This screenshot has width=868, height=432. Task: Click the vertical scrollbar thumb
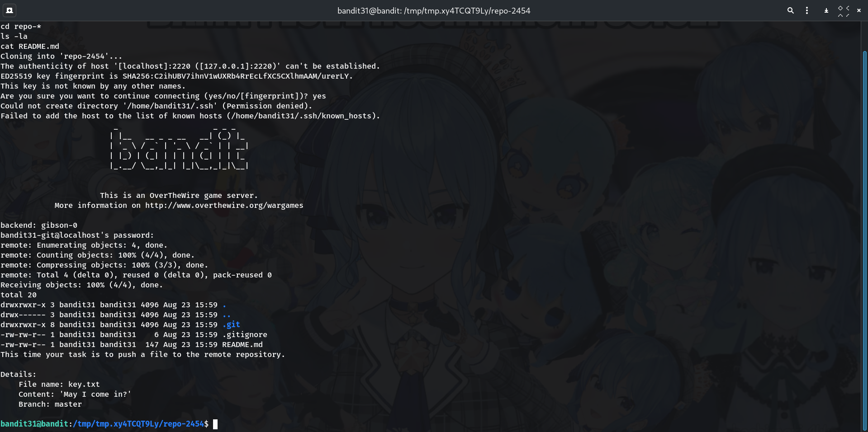864,239
